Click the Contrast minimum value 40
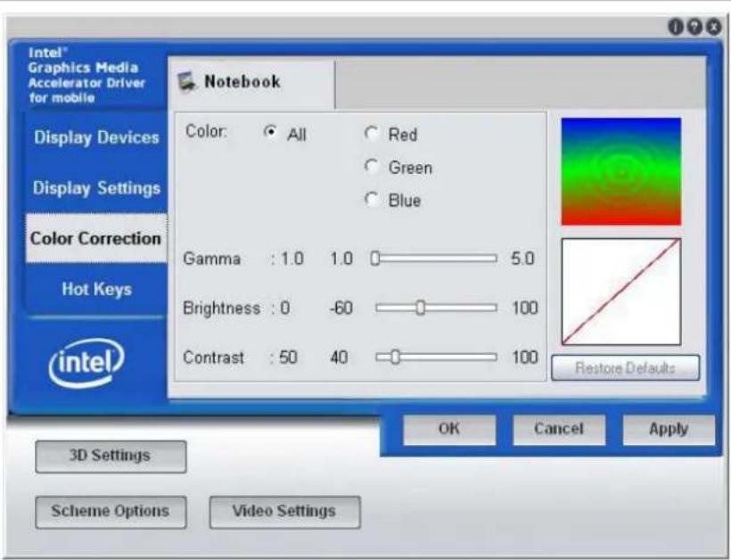 pyautogui.click(x=339, y=358)
